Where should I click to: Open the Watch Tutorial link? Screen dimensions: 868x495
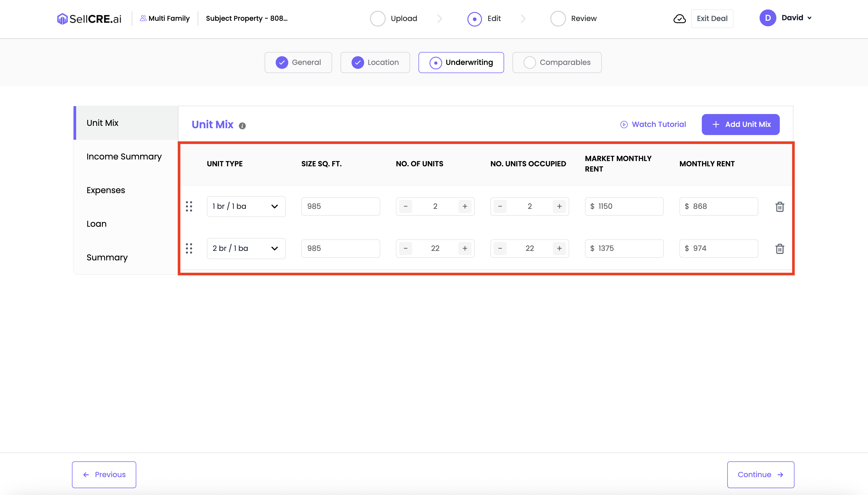pos(653,125)
